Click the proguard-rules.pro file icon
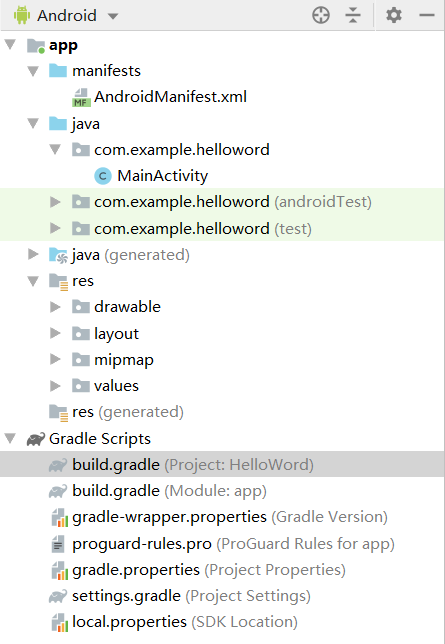The width and height of the screenshot is (445, 644). click(x=58, y=544)
